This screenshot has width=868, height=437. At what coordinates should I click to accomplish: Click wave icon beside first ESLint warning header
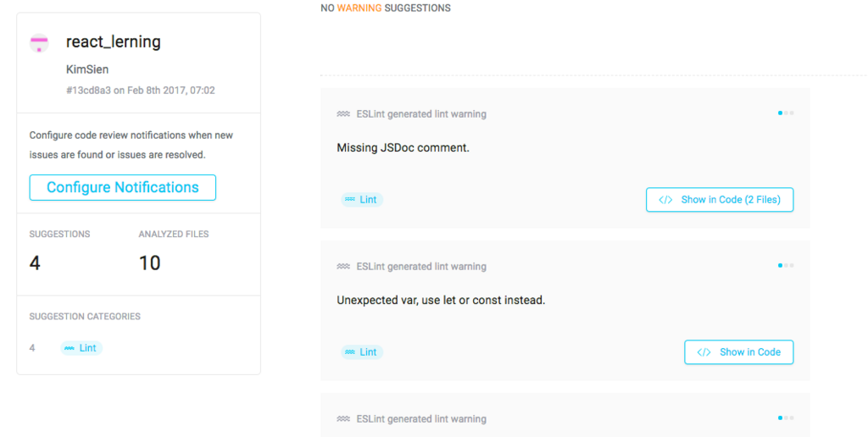click(x=343, y=114)
